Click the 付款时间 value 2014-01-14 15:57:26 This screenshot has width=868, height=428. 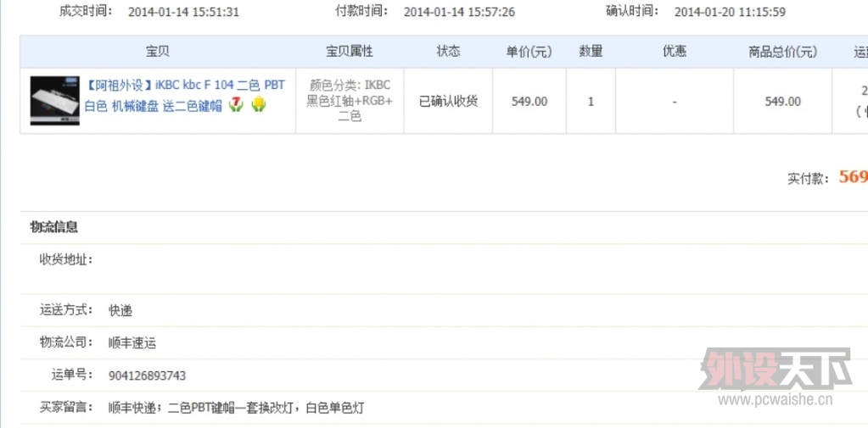tap(460, 12)
